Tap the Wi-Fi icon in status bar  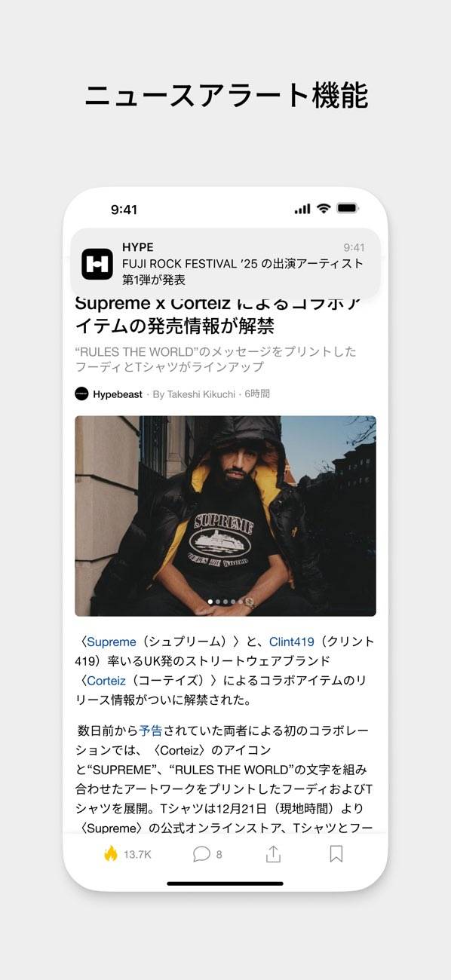(324, 209)
